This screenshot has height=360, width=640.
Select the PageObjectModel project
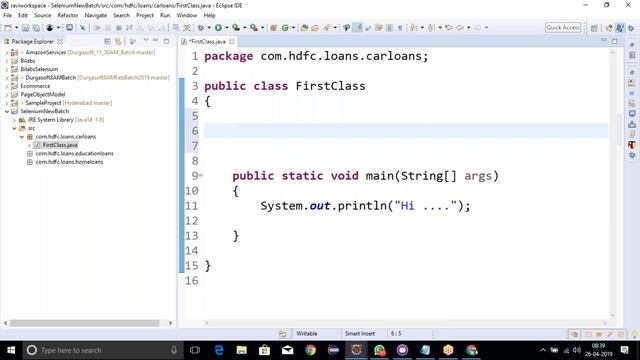[x=42, y=94]
